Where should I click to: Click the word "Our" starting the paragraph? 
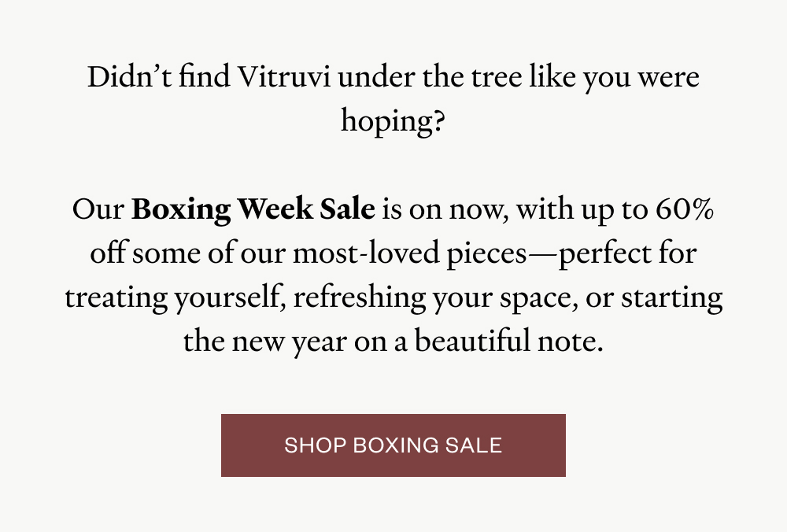click(x=98, y=210)
